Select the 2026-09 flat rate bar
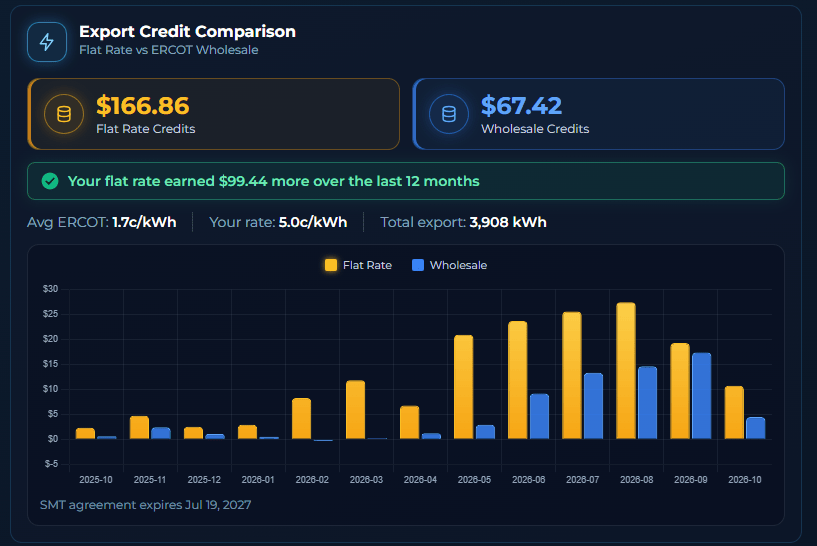817x546 pixels. click(680, 391)
